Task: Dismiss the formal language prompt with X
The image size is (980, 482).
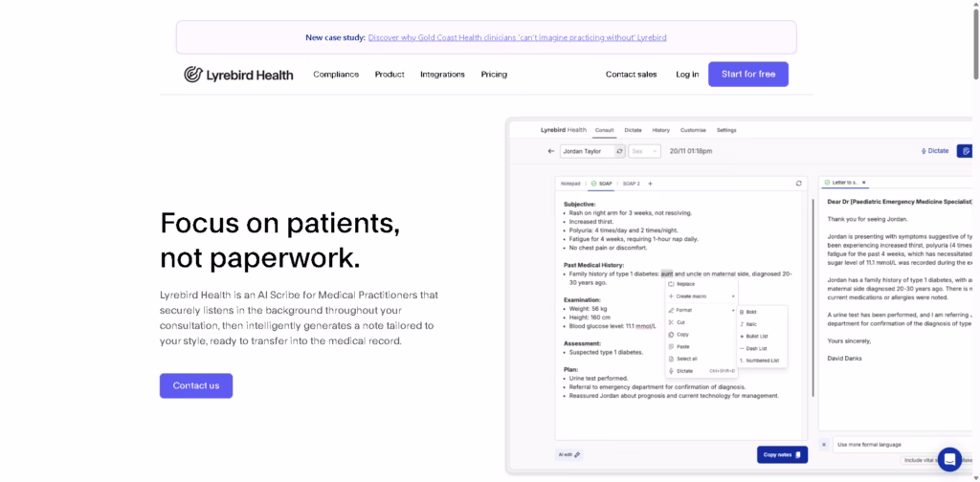Action: 824,444
